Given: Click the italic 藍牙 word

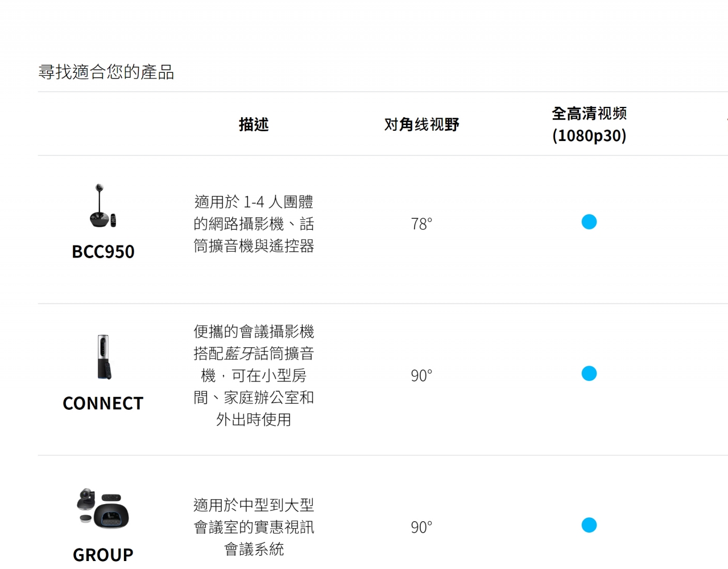Looking at the screenshot, I should [239, 354].
